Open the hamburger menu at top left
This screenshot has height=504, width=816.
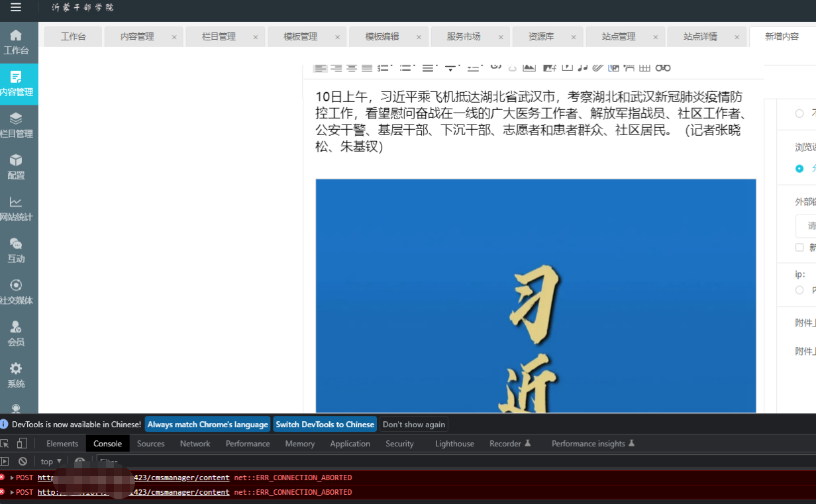tap(16, 8)
